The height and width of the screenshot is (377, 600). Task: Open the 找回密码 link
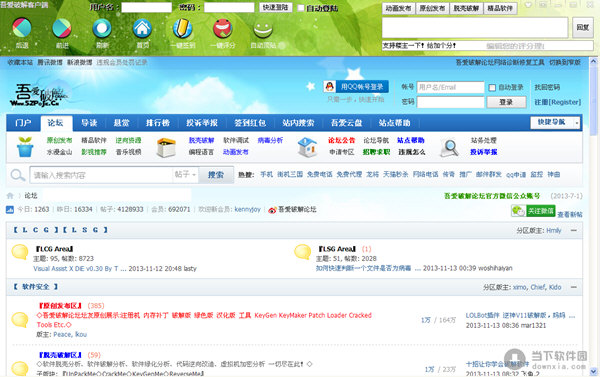[x=547, y=87]
